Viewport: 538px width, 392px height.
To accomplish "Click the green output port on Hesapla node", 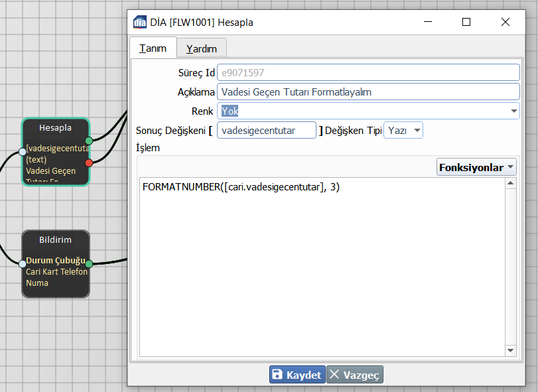I will (x=89, y=140).
